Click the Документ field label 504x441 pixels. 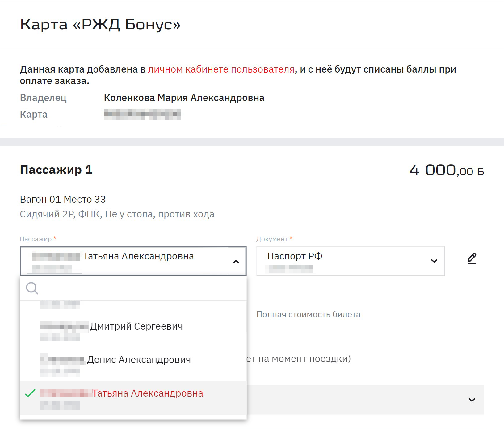(x=272, y=239)
